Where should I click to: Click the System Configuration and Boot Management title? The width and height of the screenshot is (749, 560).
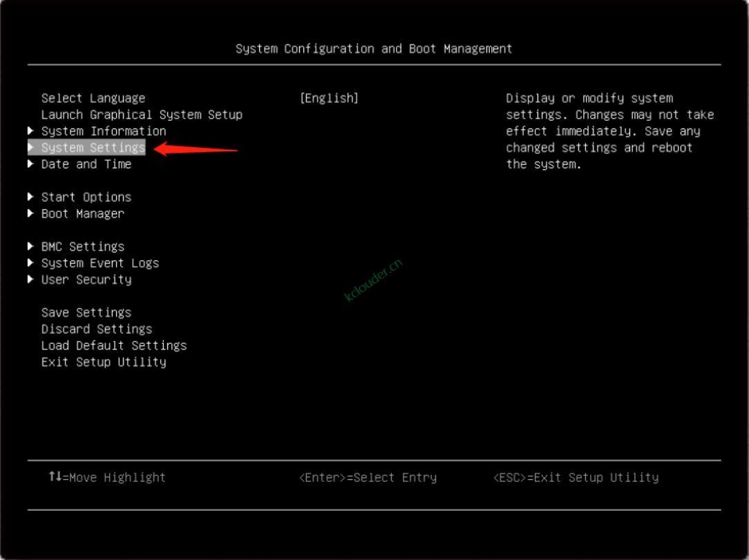coord(374,49)
